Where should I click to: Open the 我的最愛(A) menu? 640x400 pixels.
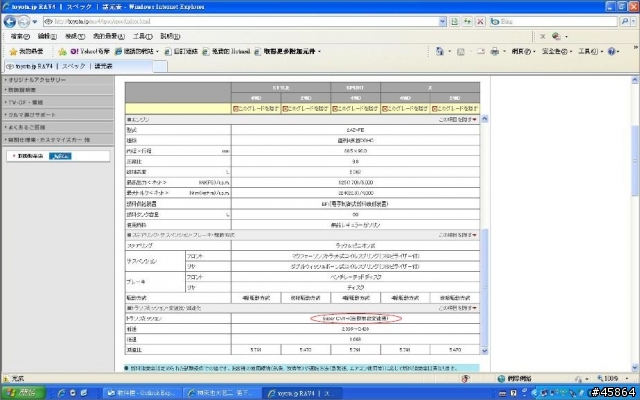[x=109, y=36]
